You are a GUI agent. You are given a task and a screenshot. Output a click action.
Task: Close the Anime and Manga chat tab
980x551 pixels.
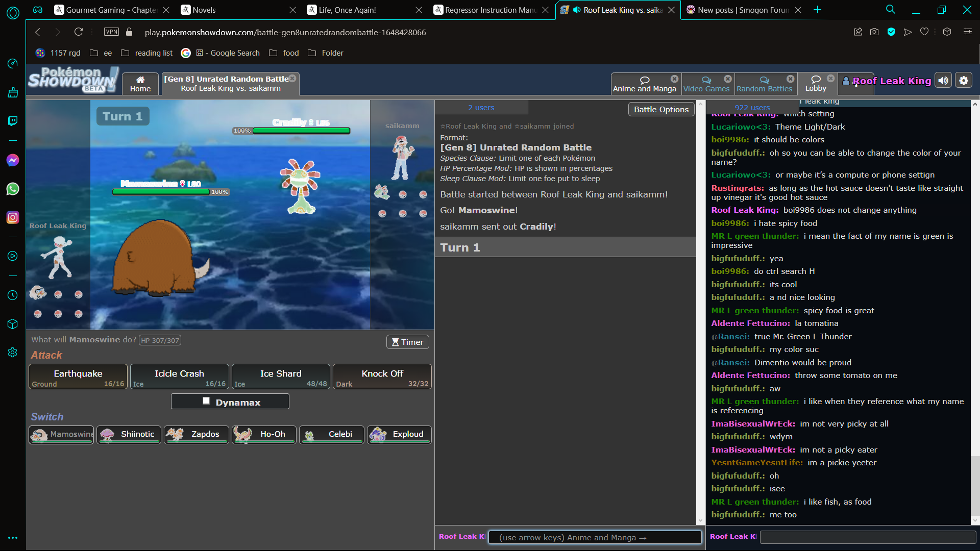(674, 79)
